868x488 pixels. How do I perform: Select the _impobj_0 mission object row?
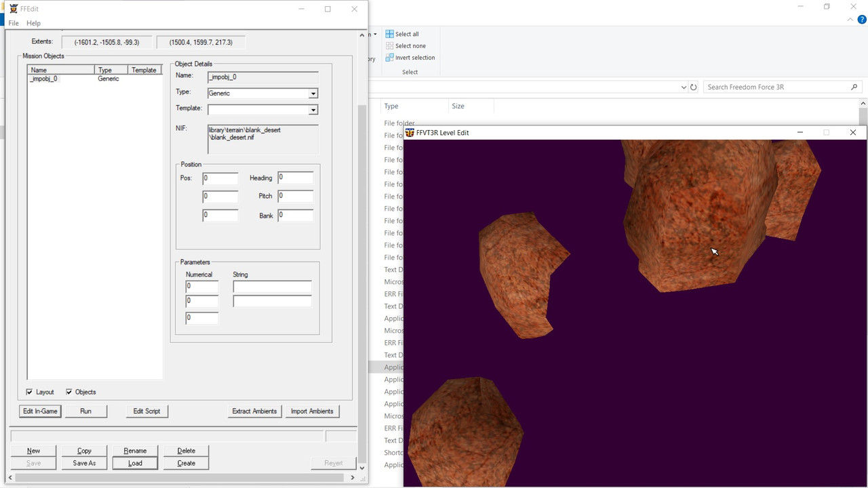point(94,79)
